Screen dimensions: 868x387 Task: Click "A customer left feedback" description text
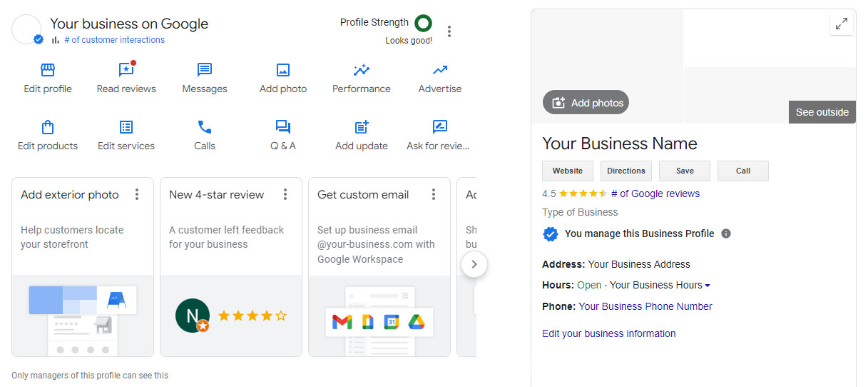point(226,237)
